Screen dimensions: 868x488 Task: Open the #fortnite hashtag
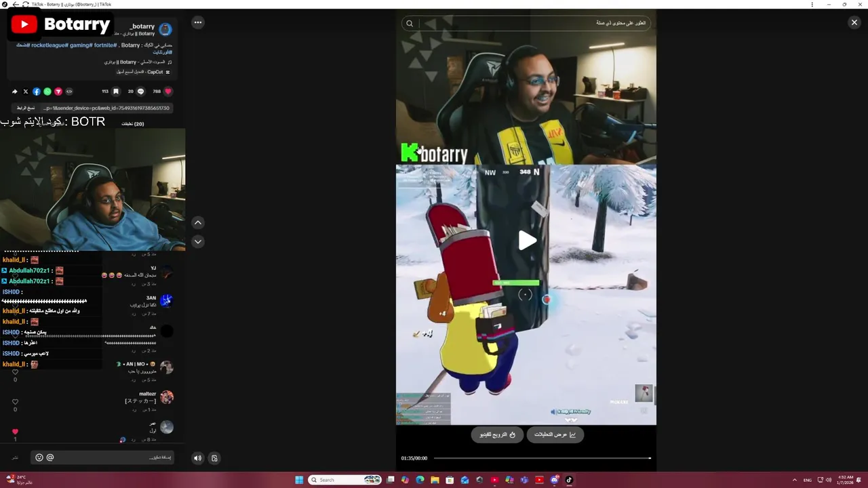pyautogui.click(x=105, y=45)
